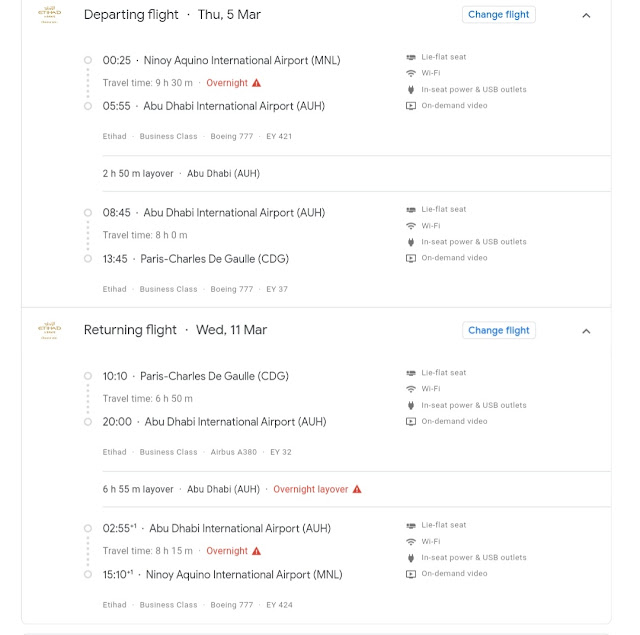Change the departing flight
The image size is (640, 635).
(x=499, y=15)
